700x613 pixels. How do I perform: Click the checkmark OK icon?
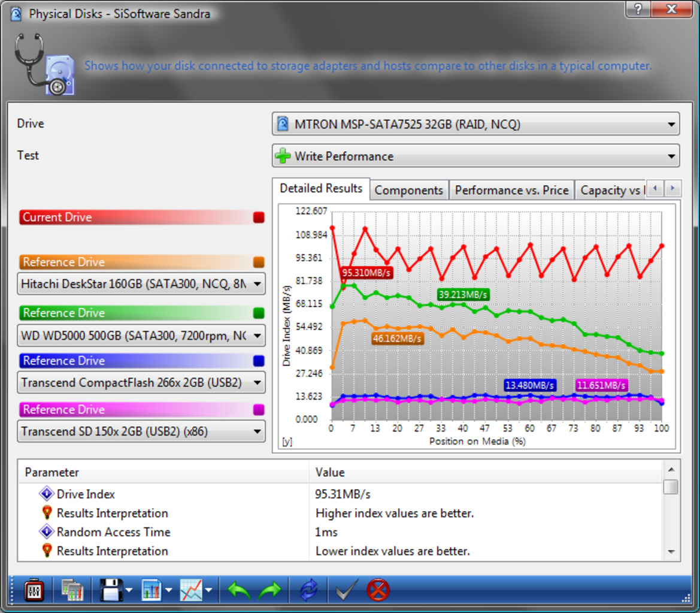coord(347,591)
